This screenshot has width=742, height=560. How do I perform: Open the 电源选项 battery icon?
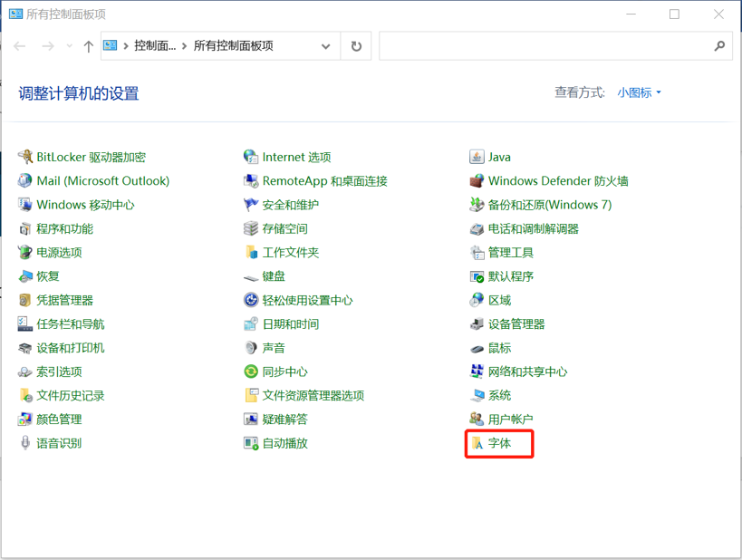(x=24, y=252)
